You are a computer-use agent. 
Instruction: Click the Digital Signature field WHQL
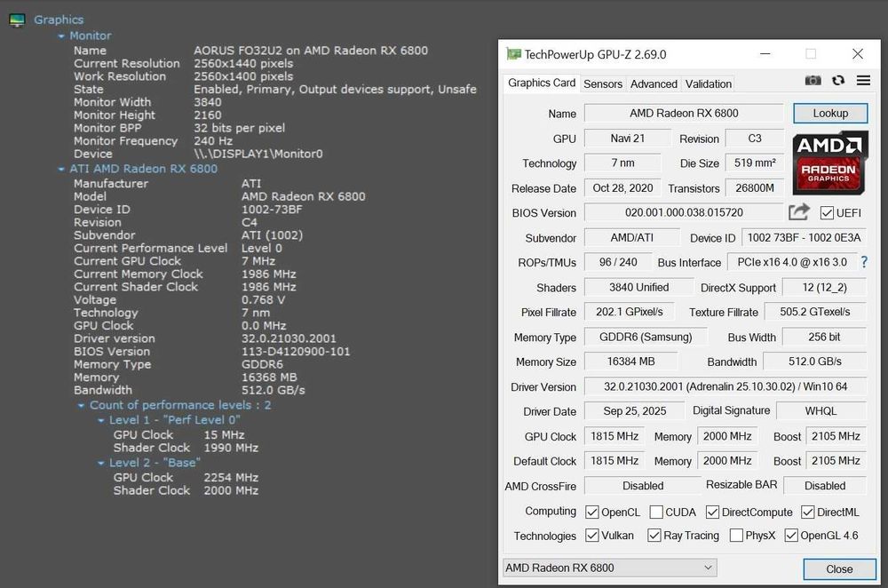[x=821, y=410]
